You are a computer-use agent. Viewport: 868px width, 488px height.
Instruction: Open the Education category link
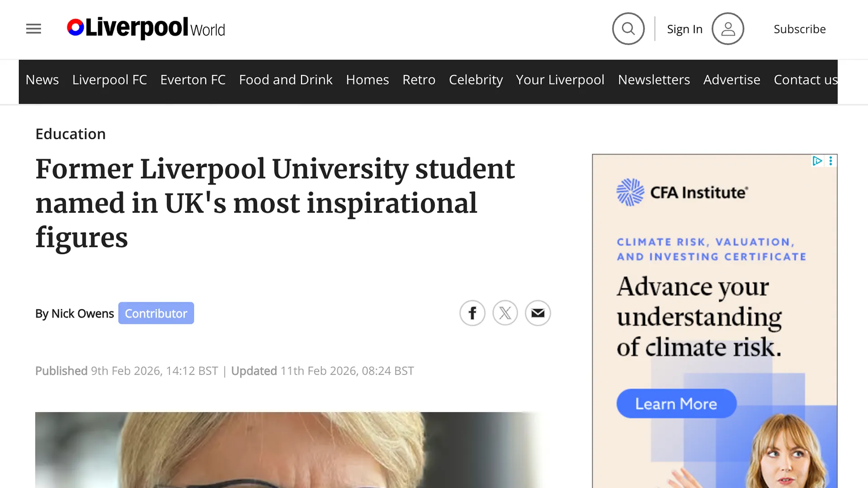pos(71,134)
